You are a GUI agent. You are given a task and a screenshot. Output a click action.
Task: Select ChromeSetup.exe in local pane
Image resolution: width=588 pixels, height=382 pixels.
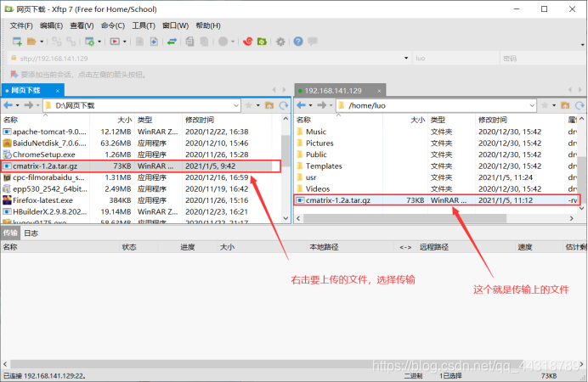point(138,154)
